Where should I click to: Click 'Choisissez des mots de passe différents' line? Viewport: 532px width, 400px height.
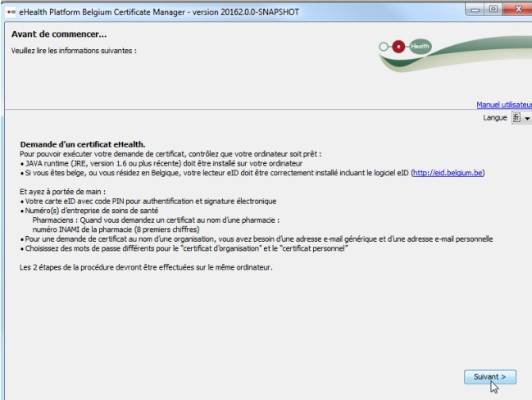tap(184, 248)
